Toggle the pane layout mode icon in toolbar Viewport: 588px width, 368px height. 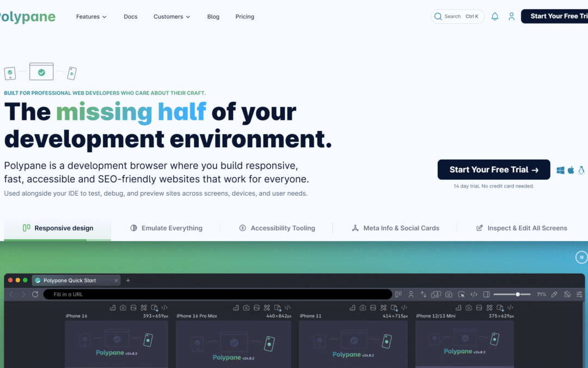coord(399,294)
